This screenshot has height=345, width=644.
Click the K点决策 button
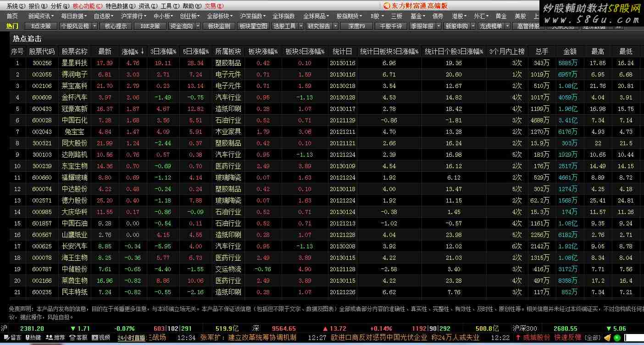pos(41,26)
